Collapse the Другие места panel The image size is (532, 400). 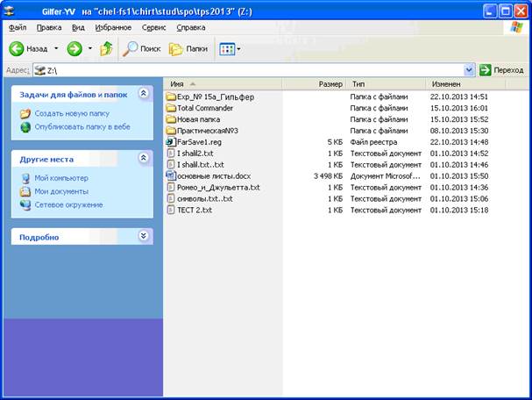pyautogui.click(x=144, y=158)
